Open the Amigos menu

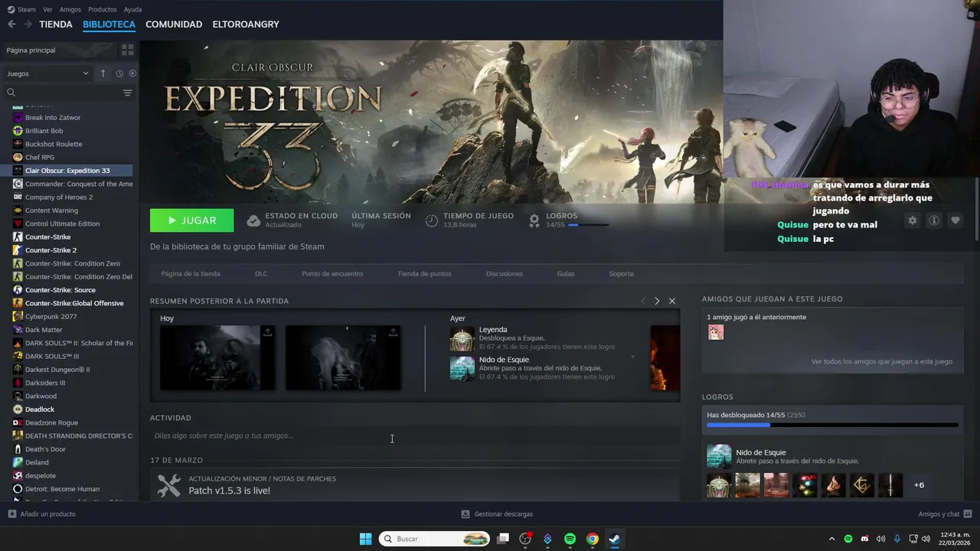[x=70, y=9]
